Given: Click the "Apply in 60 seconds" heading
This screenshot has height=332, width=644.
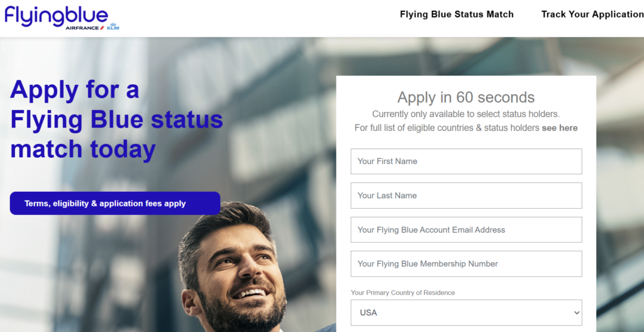Looking at the screenshot, I should [x=466, y=97].
